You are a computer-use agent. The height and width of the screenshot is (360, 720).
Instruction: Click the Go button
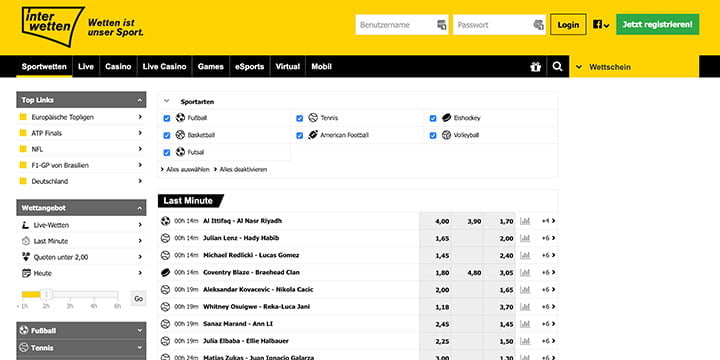[x=138, y=298]
